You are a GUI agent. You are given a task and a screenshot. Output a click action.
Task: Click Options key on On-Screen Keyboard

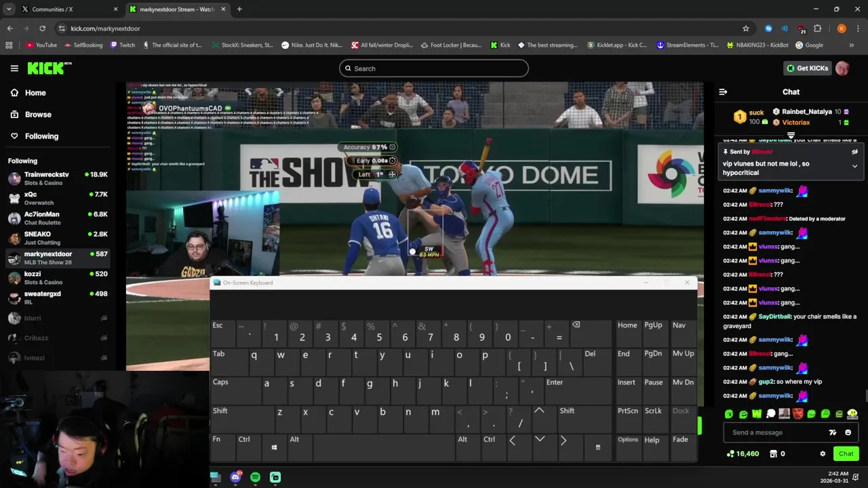628,447
